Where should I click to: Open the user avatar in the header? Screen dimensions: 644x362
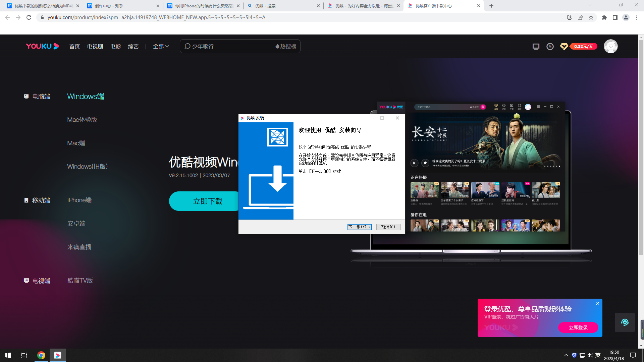[611, 46]
